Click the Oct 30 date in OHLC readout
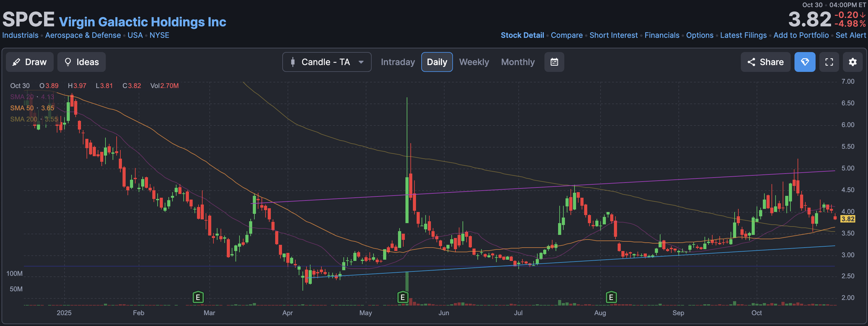Screen dimensions: 868x326 [x=20, y=86]
